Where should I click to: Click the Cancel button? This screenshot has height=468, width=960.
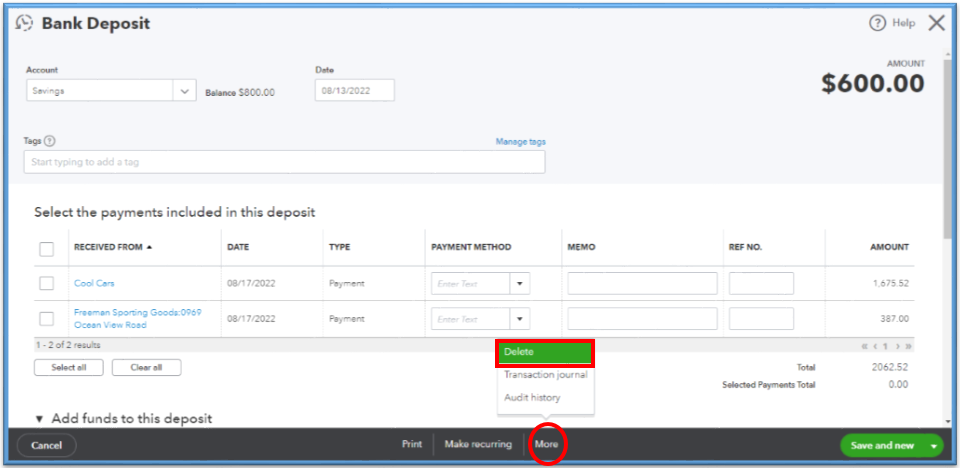click(x=47, y=445)
